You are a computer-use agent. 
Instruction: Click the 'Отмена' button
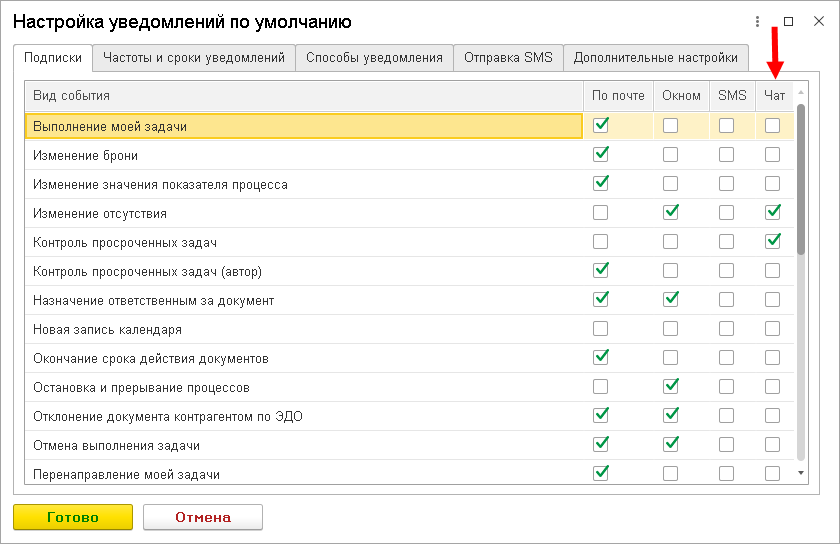pos(203,517)
